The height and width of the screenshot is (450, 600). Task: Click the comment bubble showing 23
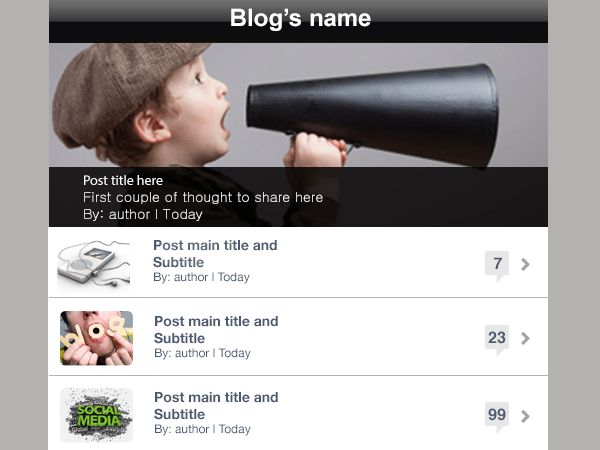tap(497, 340)
